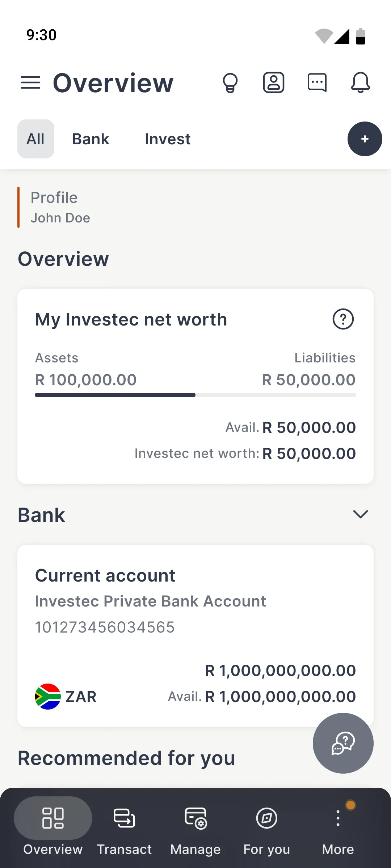This screenshot has width=391, height=868.
Task: Open For you in bottom navigation
Action: 267,826
